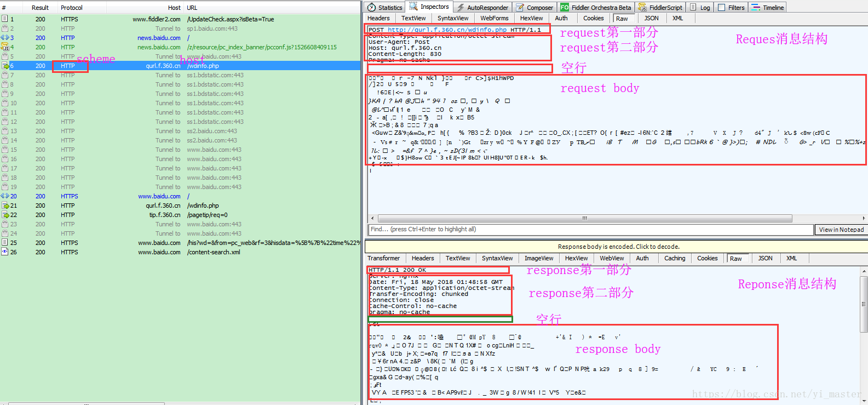Image resolution: width=868 pixels, height=405 pixels.
Task: Select session 6 qurl.f.360.cn wdinfo.php
Action: pos(181,66)
